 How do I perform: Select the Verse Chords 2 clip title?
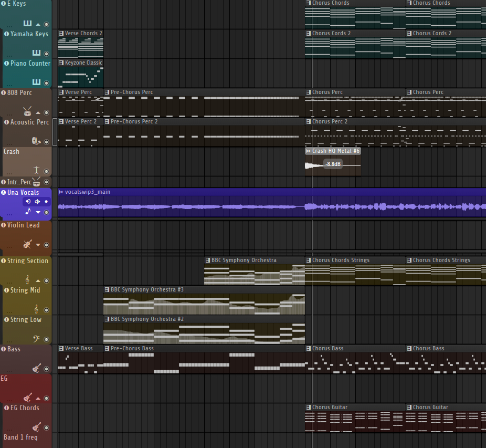(x=83, y=33)
